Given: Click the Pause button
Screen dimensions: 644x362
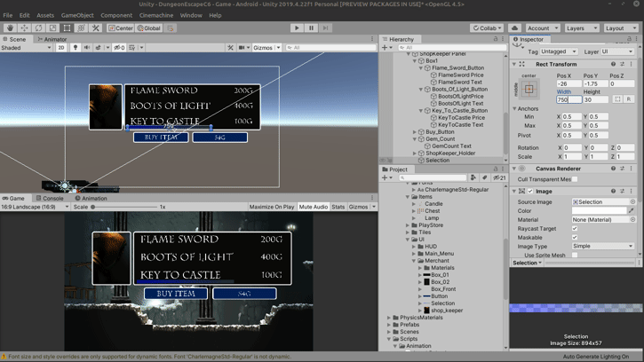Looking at the screenshot, I should (x=311, y=28).
